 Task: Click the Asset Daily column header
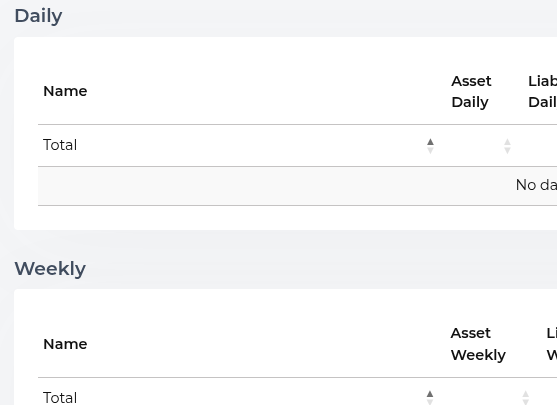pyautogui.click(x=471, y=92)
